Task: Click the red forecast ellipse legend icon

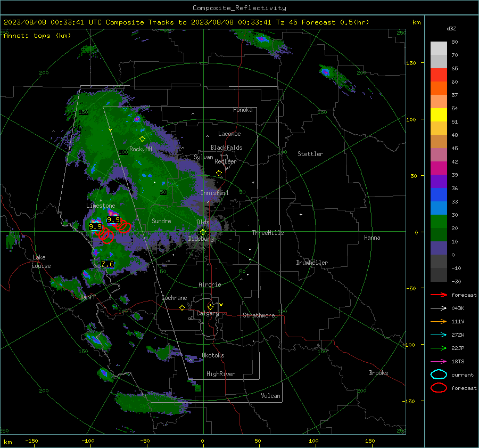Action: [439, 388]
